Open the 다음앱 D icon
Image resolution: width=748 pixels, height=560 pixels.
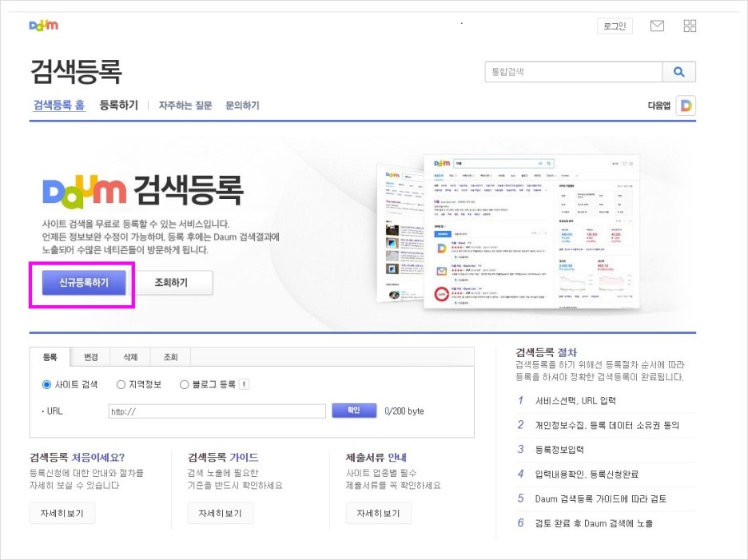click(x=686, y=105)
